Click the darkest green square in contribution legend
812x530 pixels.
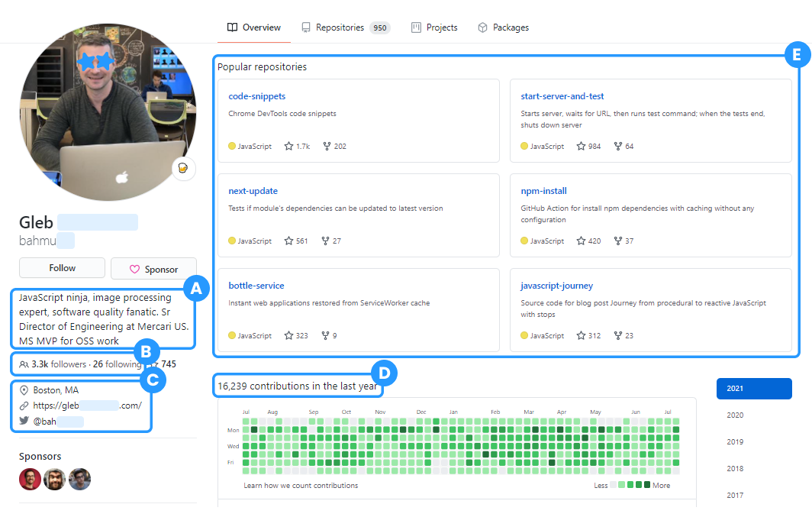point(647,484)
